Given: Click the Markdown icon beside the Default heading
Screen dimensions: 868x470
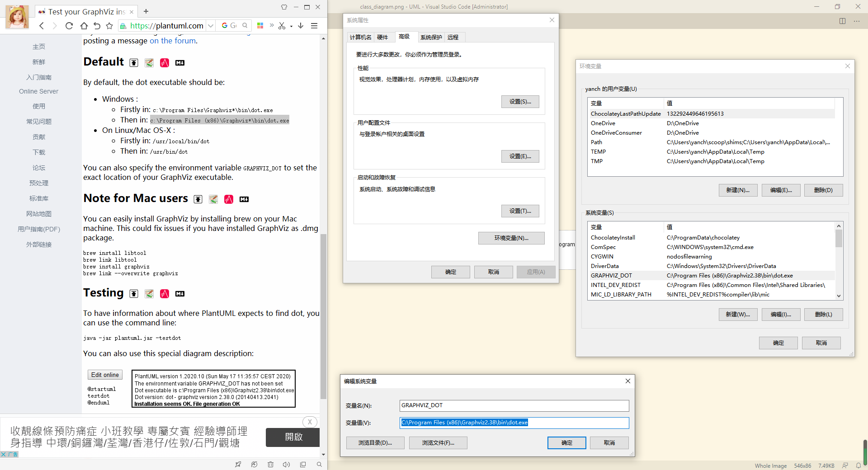Looking at the screenshot, I should [x=179, y=63].
